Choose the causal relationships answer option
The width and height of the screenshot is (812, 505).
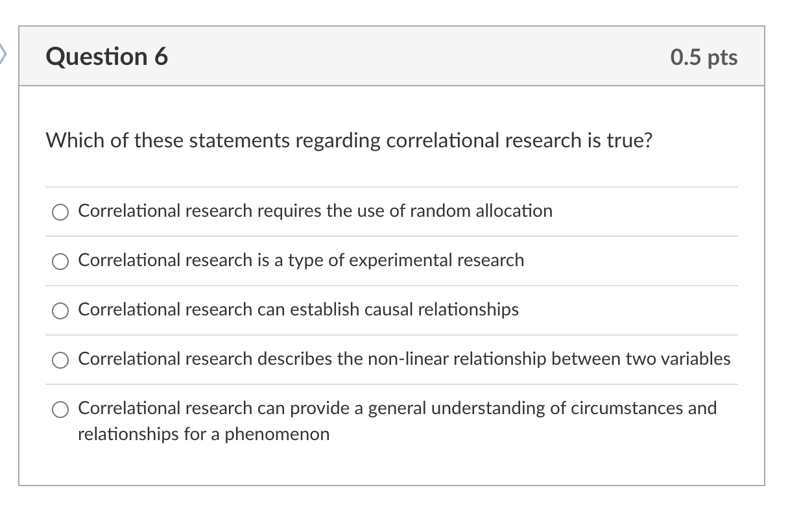pos(60,310)
